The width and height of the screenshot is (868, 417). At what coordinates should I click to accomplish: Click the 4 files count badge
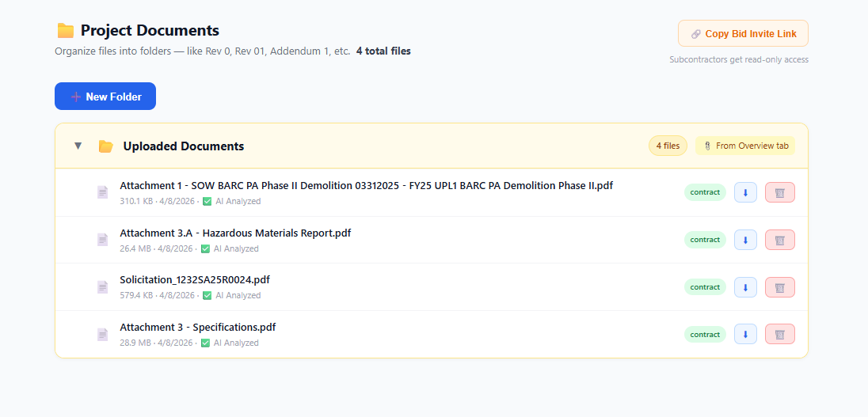tap(668, 146)
